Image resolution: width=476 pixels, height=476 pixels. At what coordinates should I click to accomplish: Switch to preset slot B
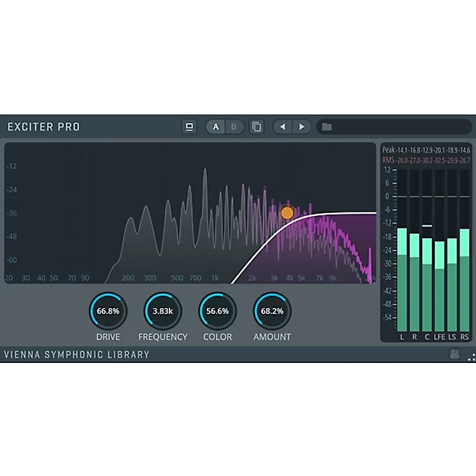pos(233,127)
